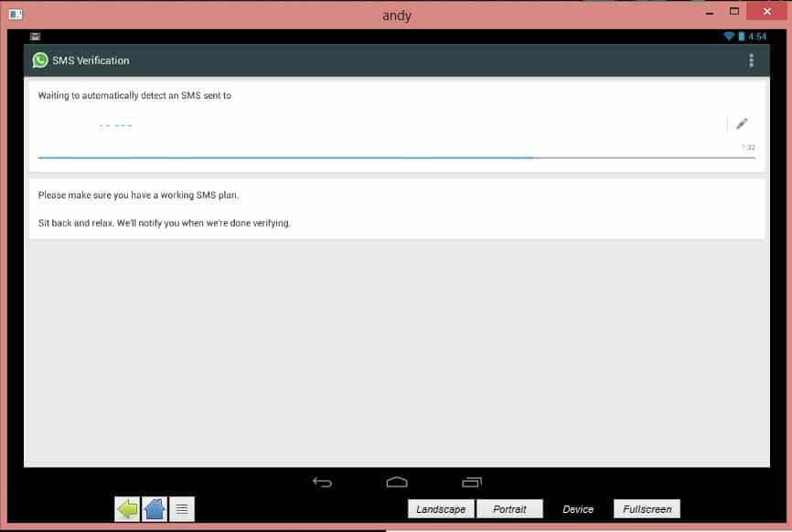Click the andy window system icon
Screen dimensions: 792x532
[x=16, y=14]
